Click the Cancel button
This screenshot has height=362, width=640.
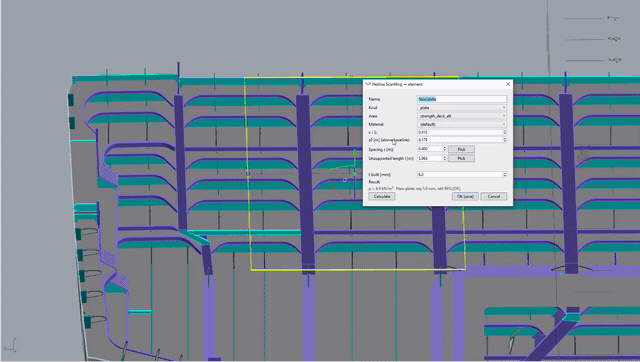(x=493, y=196)
